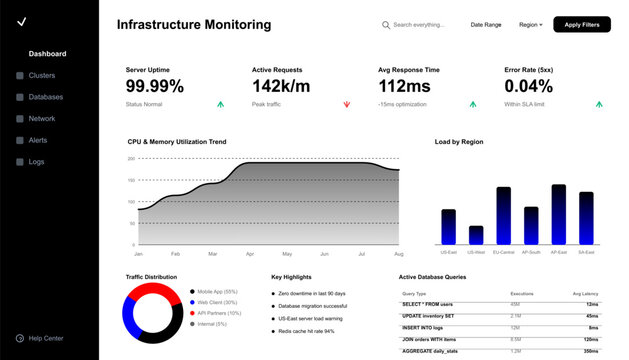
Task: Click Web Client blue legend dot
Action: 192,303
